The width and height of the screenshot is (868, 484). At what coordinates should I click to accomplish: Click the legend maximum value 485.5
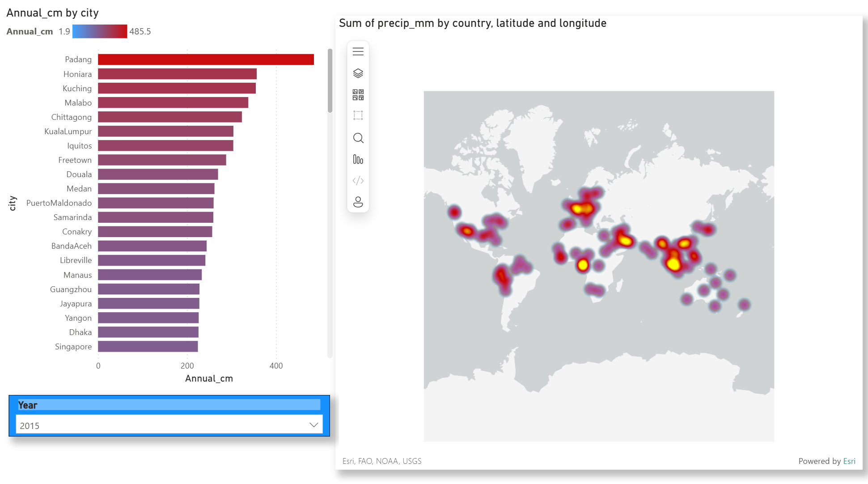tap(140, 31)
